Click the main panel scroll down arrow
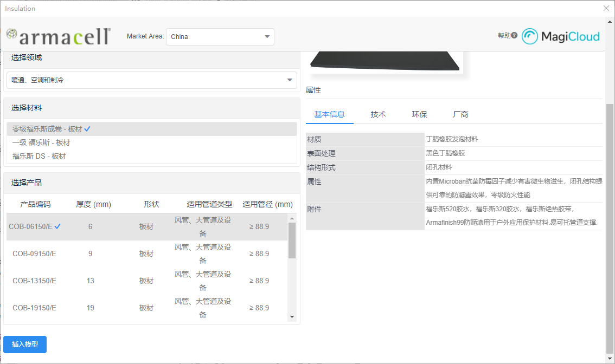This screenshot has width=615, height=364. point(609,359)
